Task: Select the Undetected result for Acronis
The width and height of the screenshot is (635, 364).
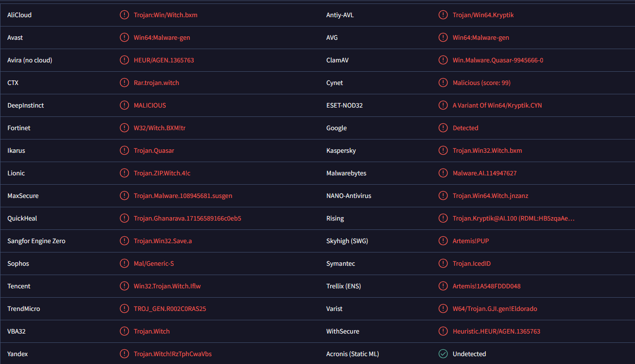Action: pyautogui.click(x=469, y=354)
